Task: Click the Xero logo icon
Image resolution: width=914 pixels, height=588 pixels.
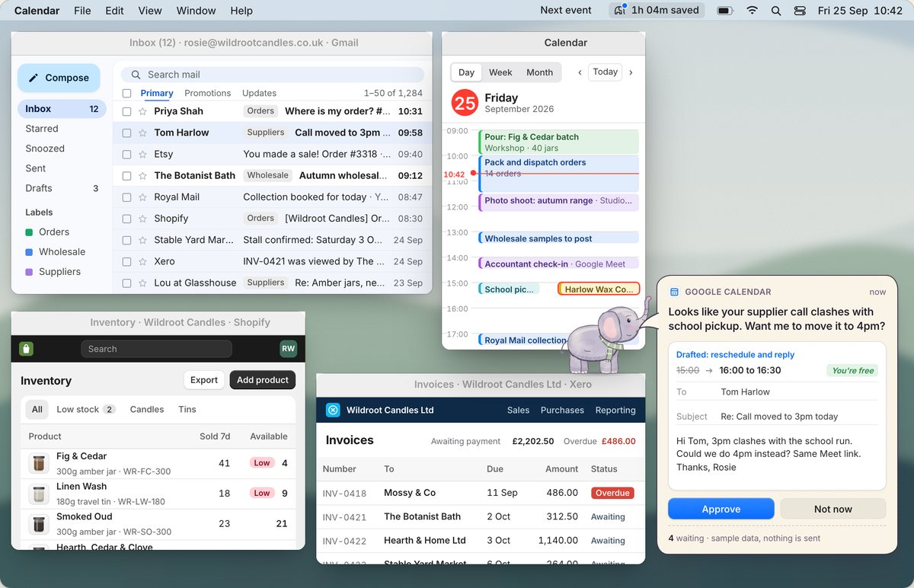Action: 333,410
